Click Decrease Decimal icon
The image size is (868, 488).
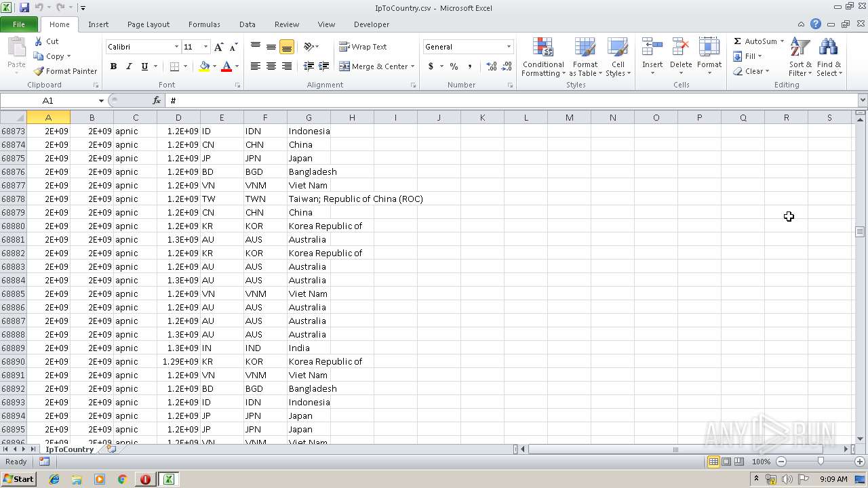(x=507, y=66)
